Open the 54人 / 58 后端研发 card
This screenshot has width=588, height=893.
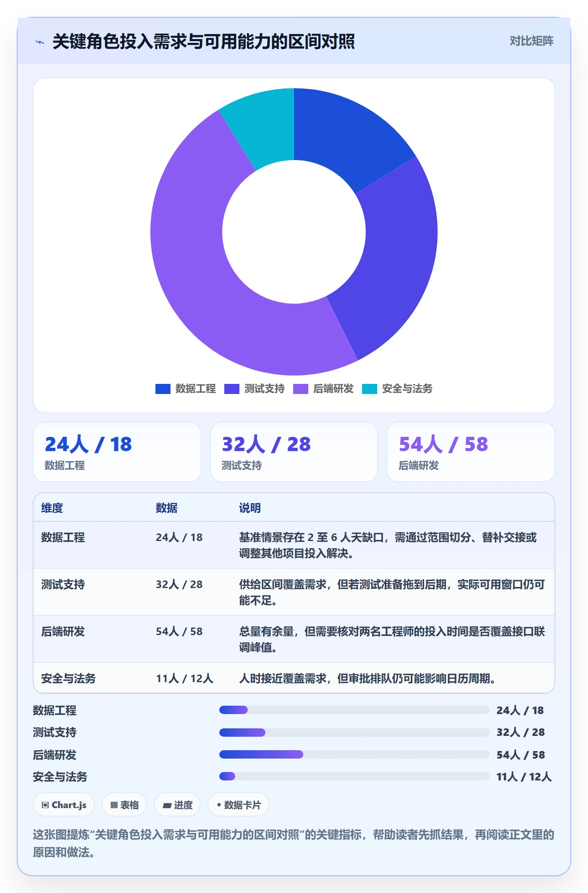(x=471, y=452)
